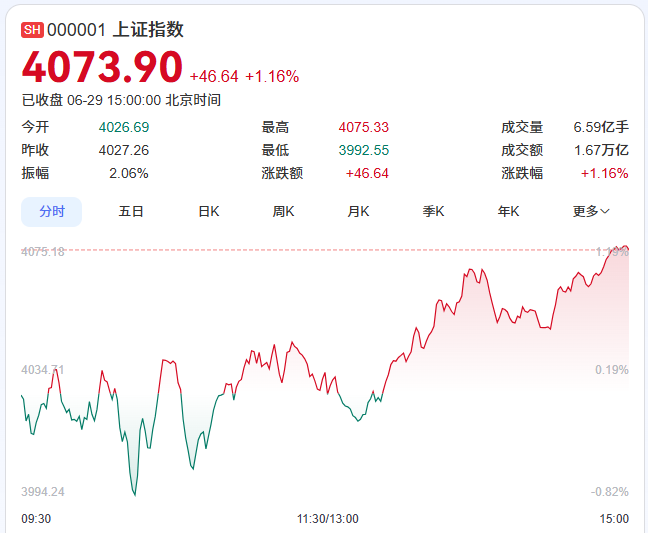Click the 成交额 1.67万亿 figure
Image resolution: width=648 pixels, height=533 pixels.
click(x=601, y=150)
